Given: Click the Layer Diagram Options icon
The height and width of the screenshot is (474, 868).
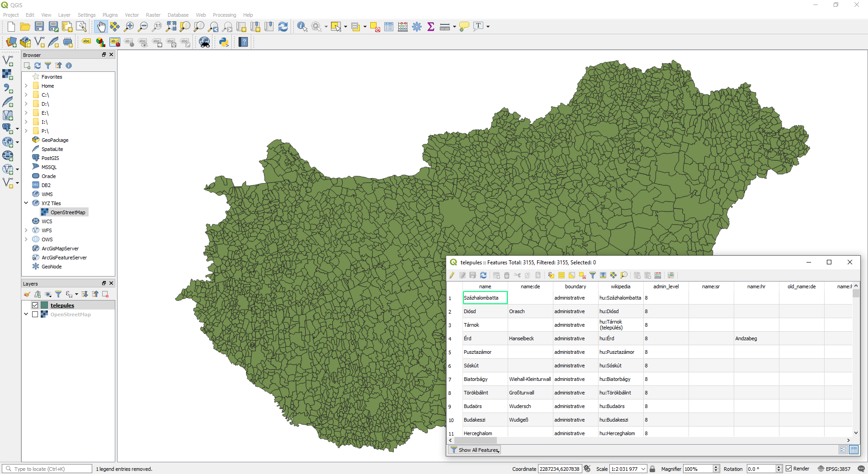Looking at the screenshot, I should click(100, 42).
